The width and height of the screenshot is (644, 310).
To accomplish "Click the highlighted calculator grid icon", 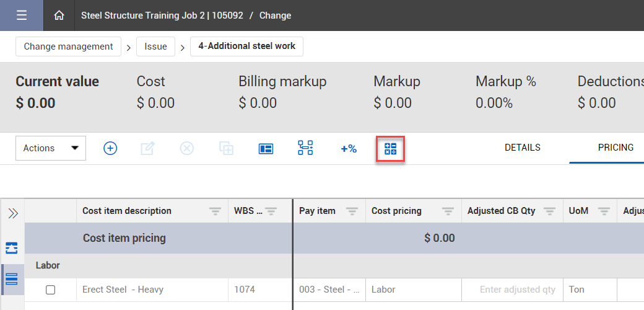I will [x=390, y=149].
